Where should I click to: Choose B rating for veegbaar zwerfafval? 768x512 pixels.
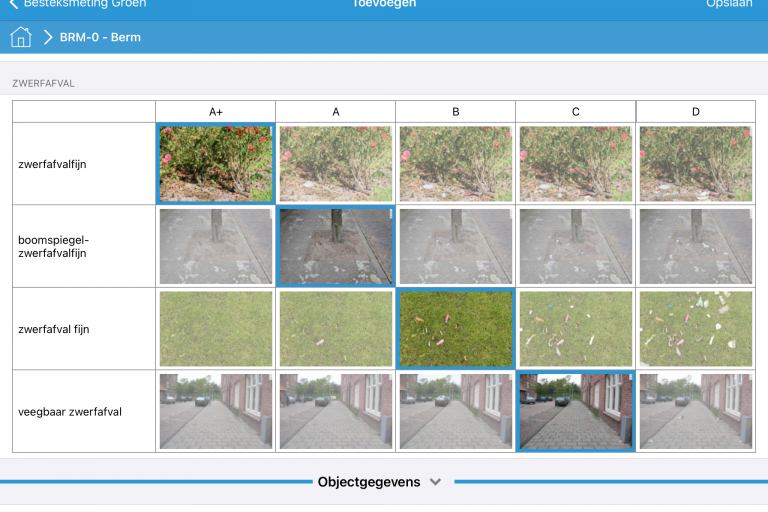[455, 411]
